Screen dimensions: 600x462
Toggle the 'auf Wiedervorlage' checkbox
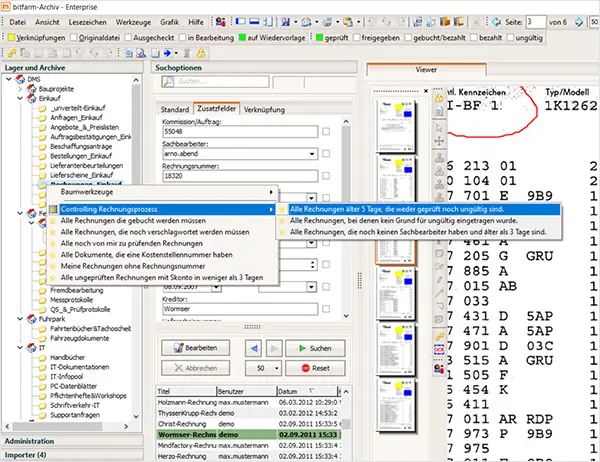click(x=242, y=38)
